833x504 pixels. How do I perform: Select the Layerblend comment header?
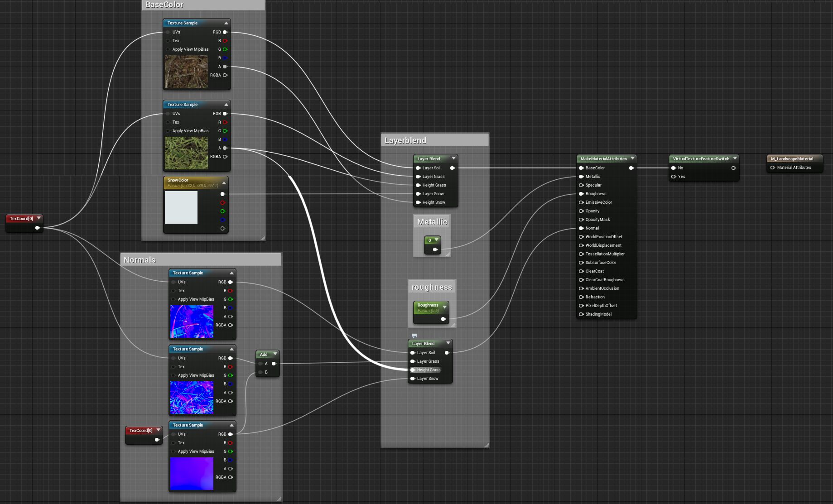[405, 140]
